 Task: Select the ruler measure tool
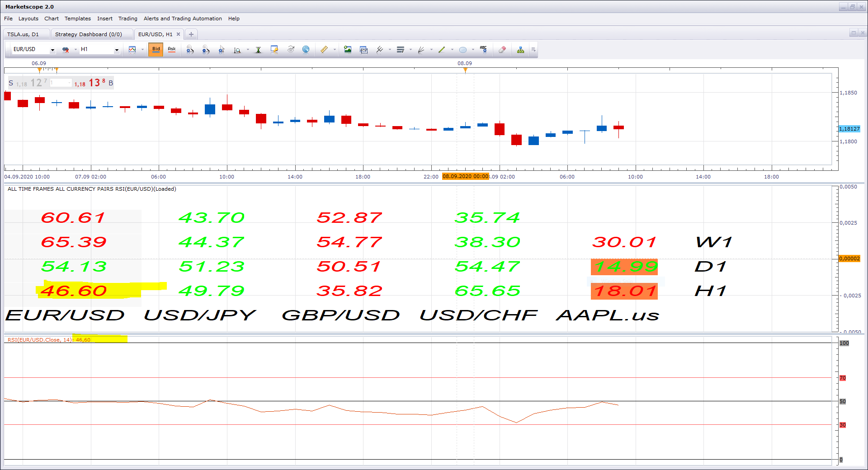click(x=324, y=50)
